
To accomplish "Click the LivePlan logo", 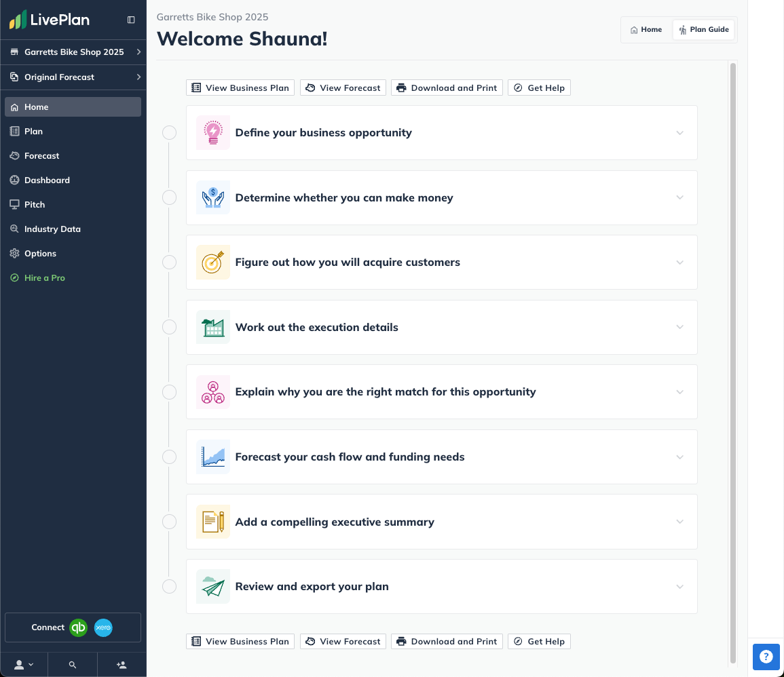I will [x=49, y=20].
